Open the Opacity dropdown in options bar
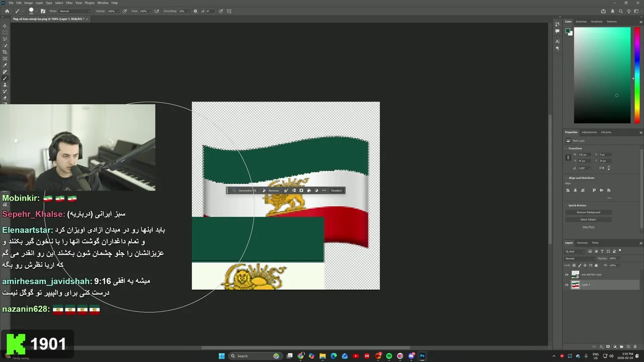Viewport: 644px width, 362px height. coord(119,11)
